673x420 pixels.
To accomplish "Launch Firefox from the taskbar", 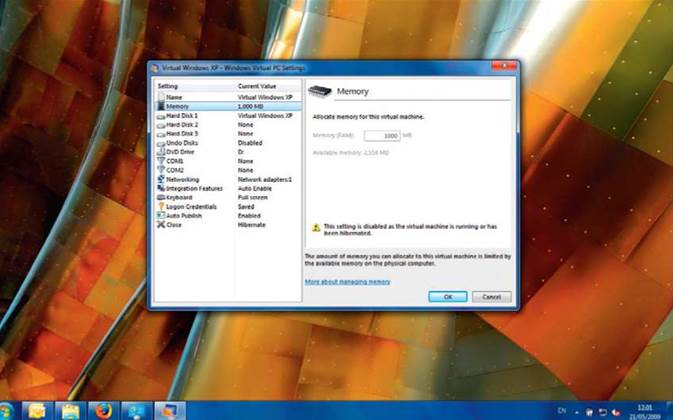I will point(102,410).
